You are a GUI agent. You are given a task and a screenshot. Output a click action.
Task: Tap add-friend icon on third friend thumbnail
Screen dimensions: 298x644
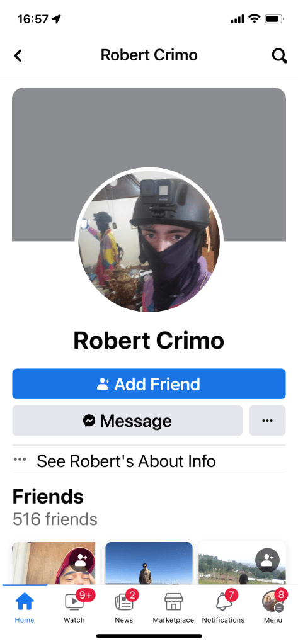pyautogui.click(x=267, y=560)
